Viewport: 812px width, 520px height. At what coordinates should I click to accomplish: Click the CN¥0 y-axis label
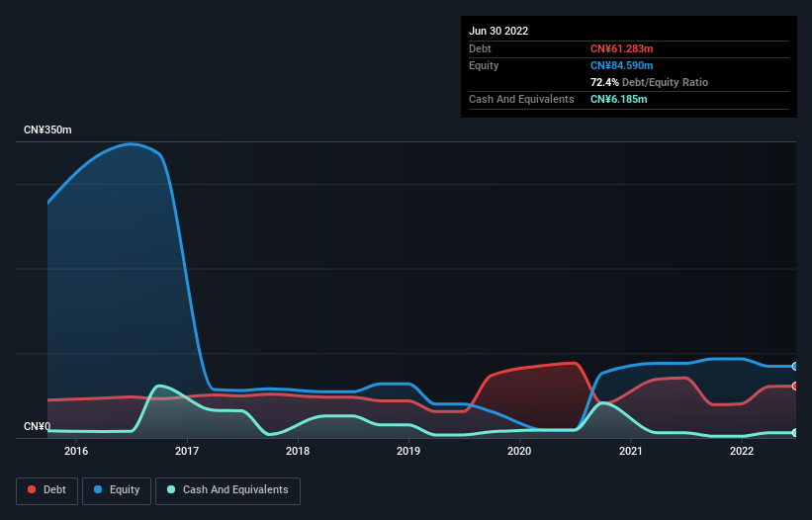click(38, 426)
